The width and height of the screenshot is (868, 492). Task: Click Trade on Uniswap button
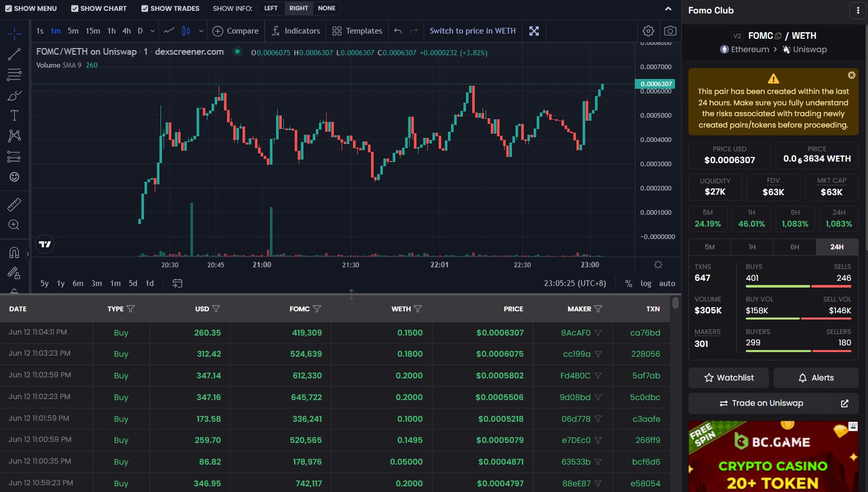click(761, 403)
